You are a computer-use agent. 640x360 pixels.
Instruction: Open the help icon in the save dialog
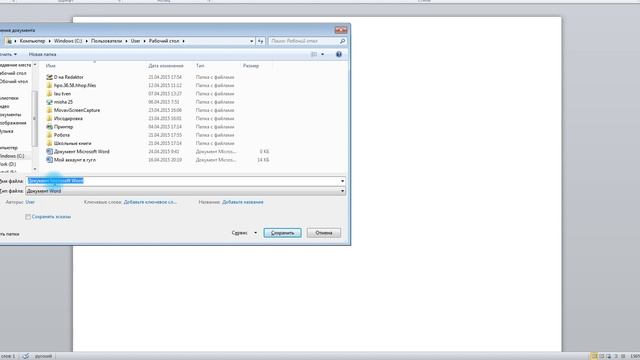tap(339, 54)
